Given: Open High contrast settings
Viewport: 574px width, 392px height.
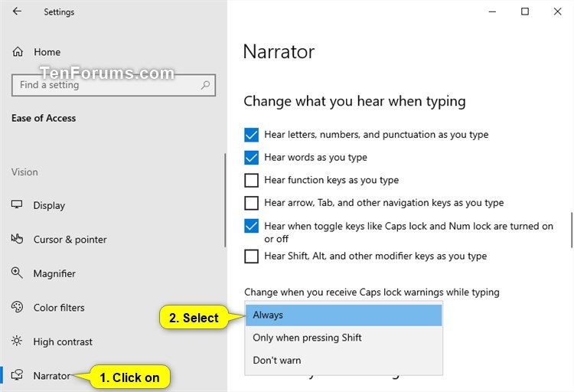Looking at the screenshot, I should 63,341.
